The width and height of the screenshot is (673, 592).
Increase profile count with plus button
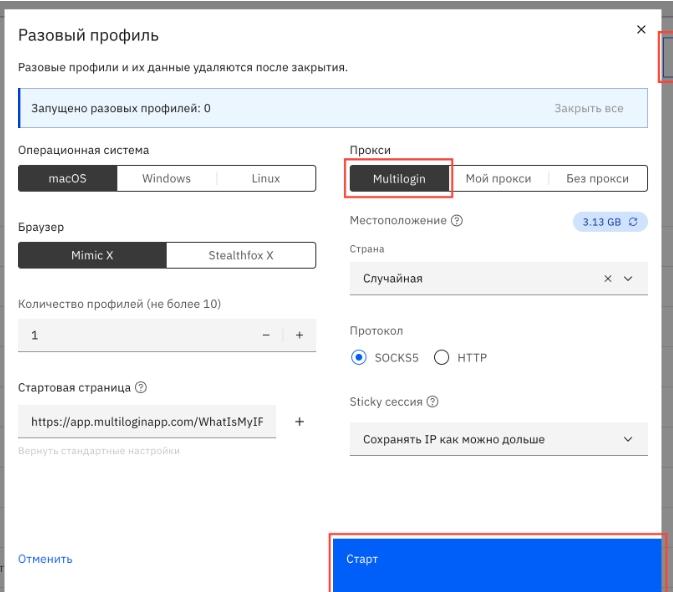[300, 335]
